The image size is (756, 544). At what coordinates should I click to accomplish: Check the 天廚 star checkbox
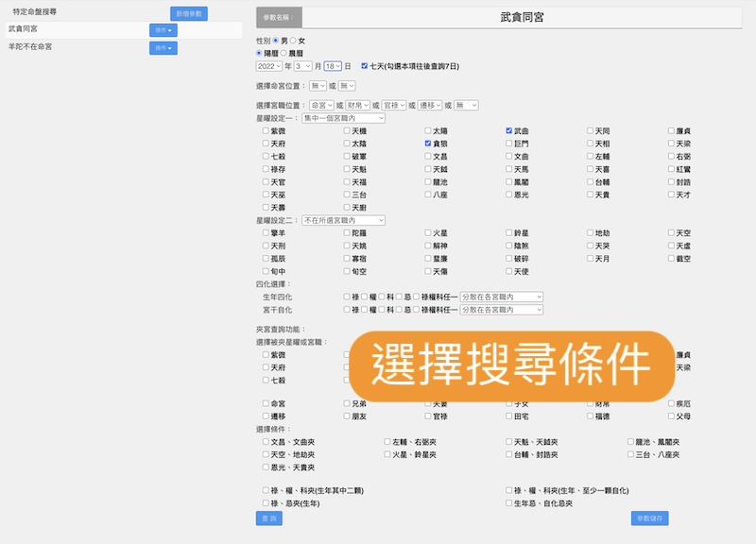point(347,207)
